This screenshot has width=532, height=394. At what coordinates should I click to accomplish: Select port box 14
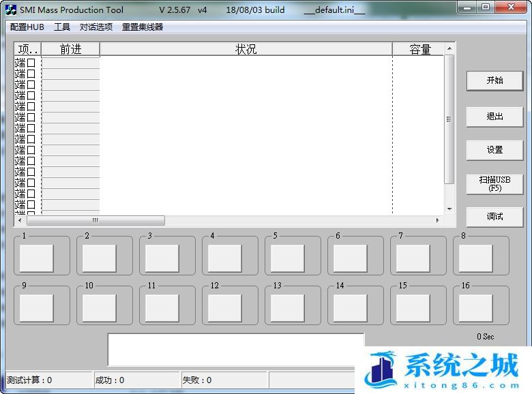(350, 308)
